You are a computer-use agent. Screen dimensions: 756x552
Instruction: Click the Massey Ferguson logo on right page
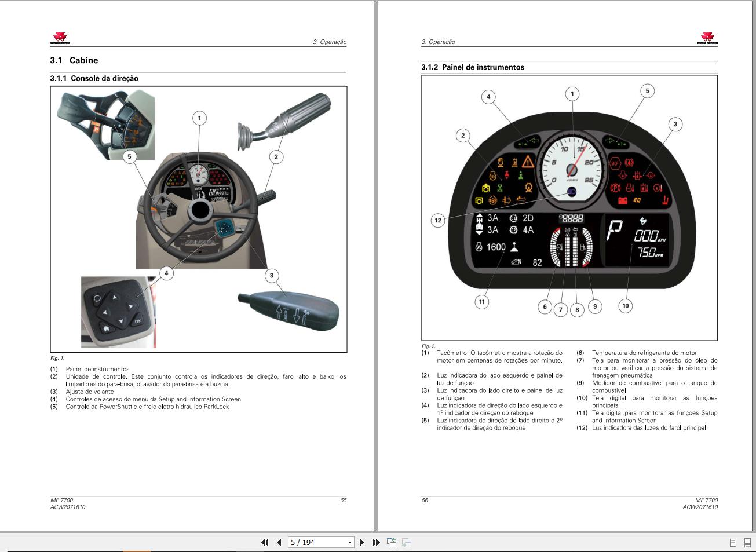point(707,38)
